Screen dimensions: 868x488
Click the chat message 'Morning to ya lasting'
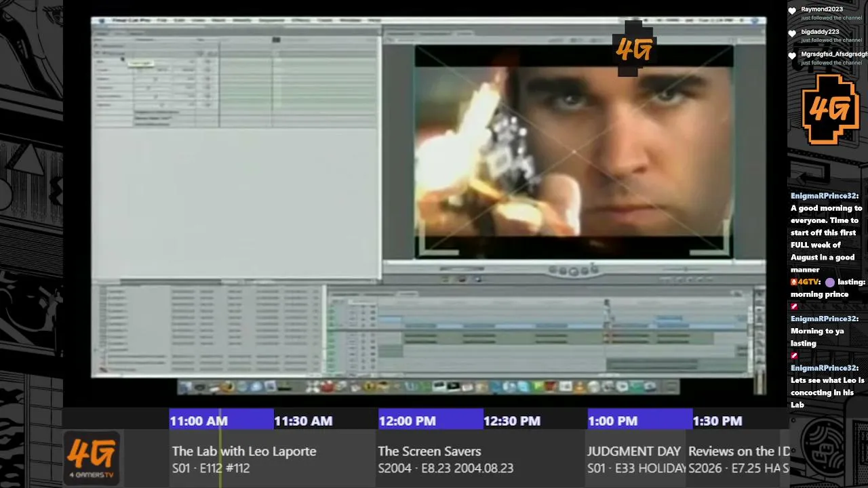pyautogui.click(x=817, y=337)
